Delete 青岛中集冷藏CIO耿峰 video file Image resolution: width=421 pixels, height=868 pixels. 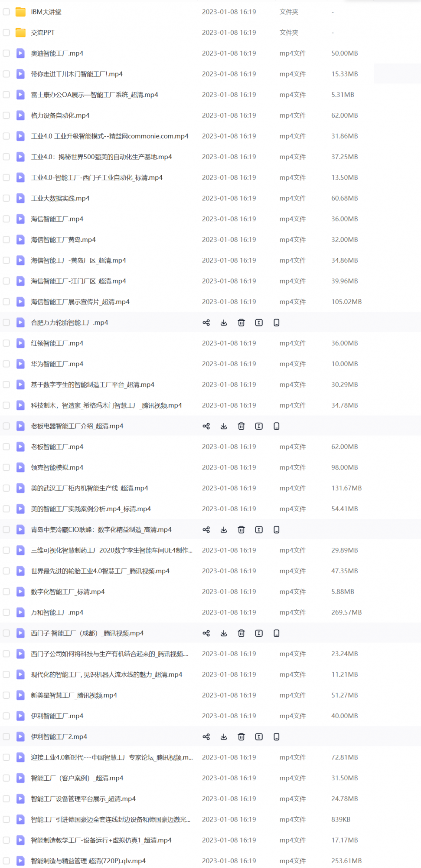pos(241,529)
